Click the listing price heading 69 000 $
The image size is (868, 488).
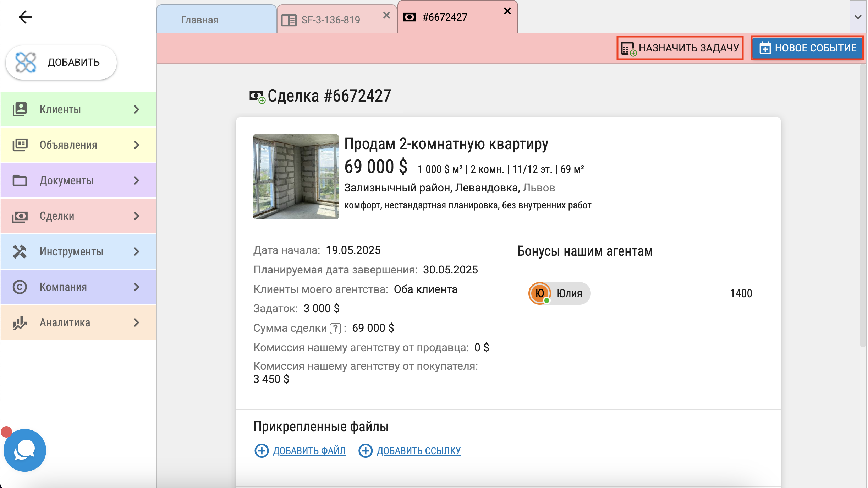tap(376, 167)
